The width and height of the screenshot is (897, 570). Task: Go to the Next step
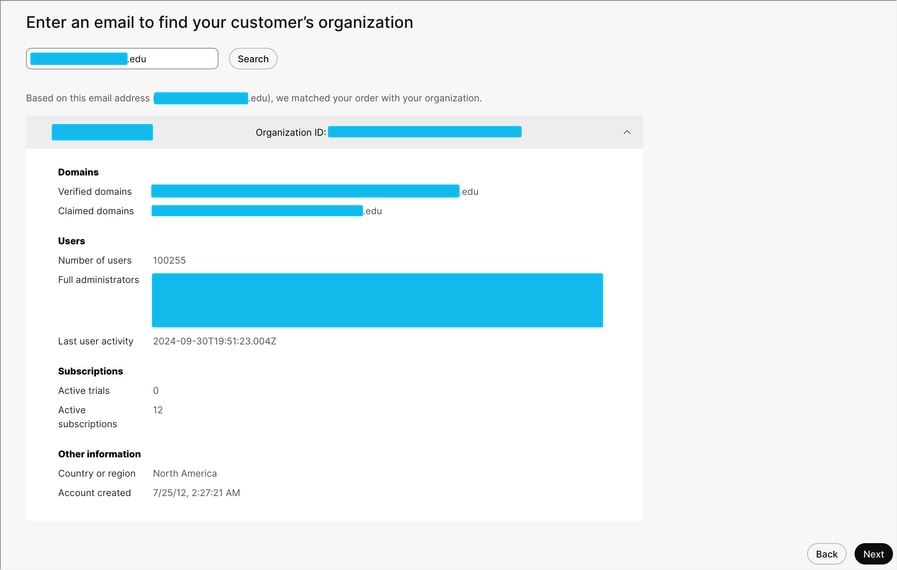(x=873, y=554)
